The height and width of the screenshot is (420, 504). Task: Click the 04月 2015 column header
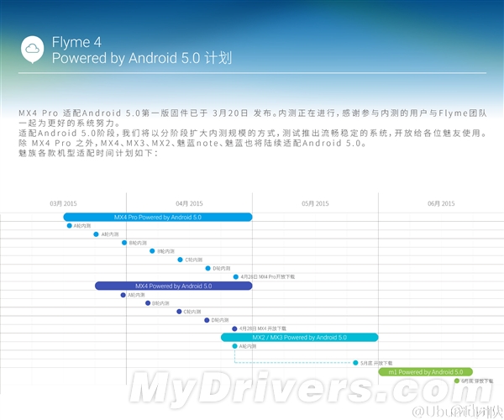[189, 203]
